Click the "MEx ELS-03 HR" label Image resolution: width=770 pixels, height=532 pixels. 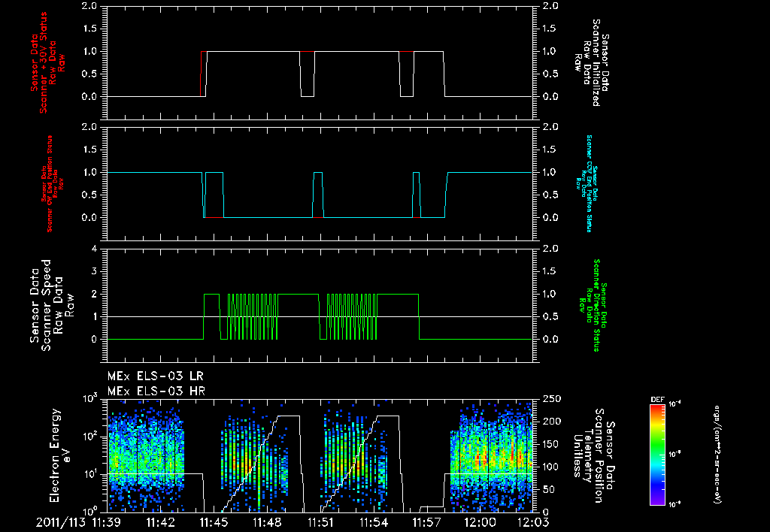156,391
